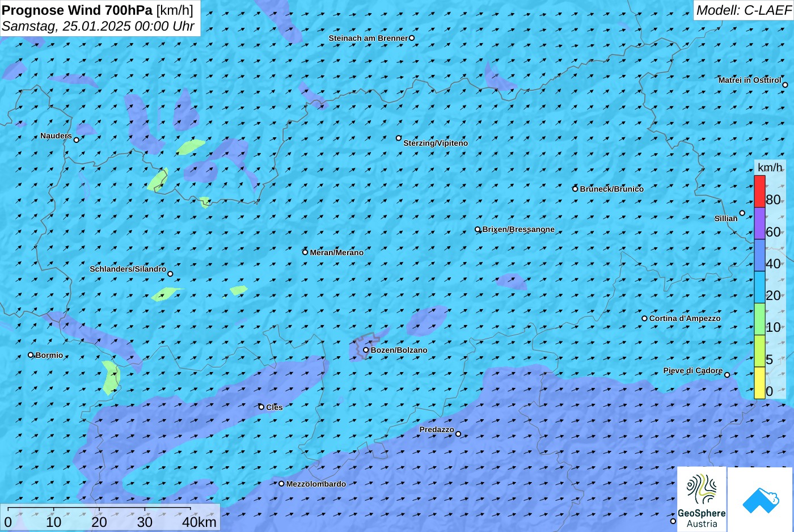Click the yellow 0 km/h legend swatch
The image size is (794, 532).
click(759, 383)
